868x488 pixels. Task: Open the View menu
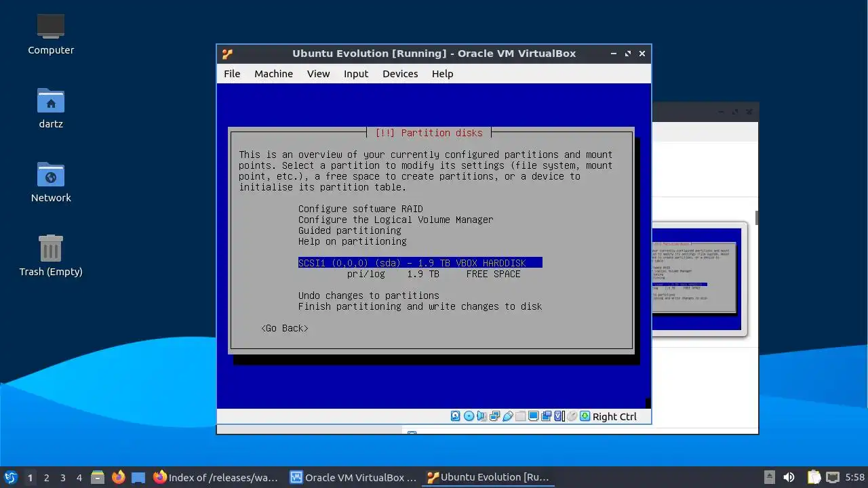tap(318, 74)
